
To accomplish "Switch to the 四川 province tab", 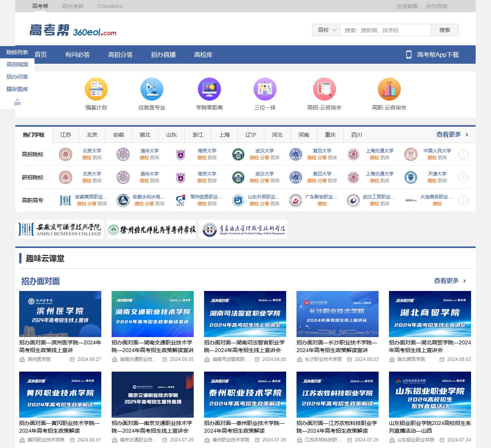I will click(x=357, y=135).
